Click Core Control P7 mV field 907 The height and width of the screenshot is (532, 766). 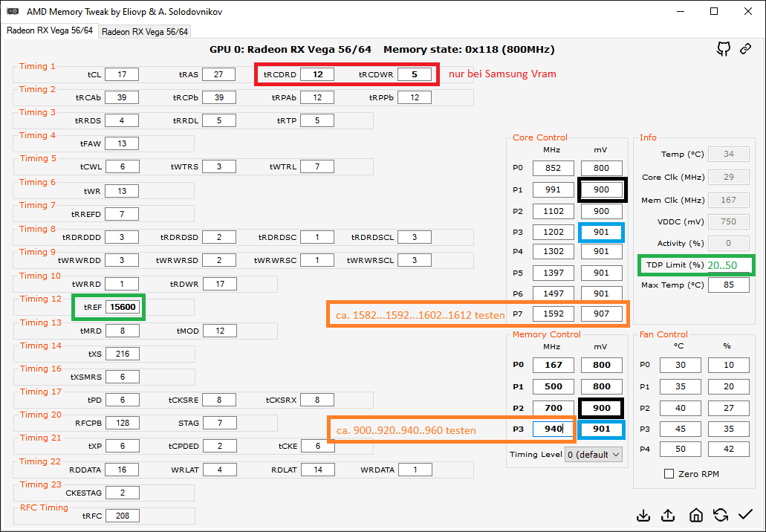[601, 314]
